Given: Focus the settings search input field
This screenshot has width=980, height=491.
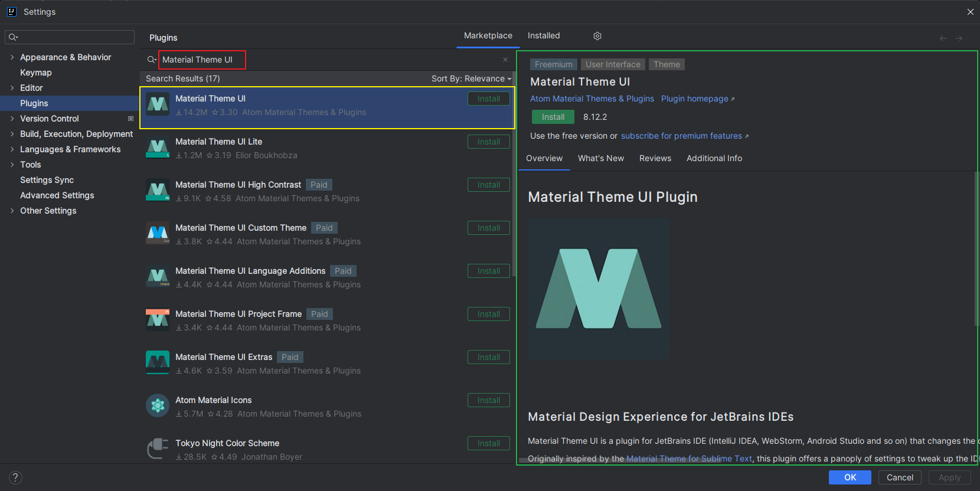Looking at the screenshot, I should (70, 37).
